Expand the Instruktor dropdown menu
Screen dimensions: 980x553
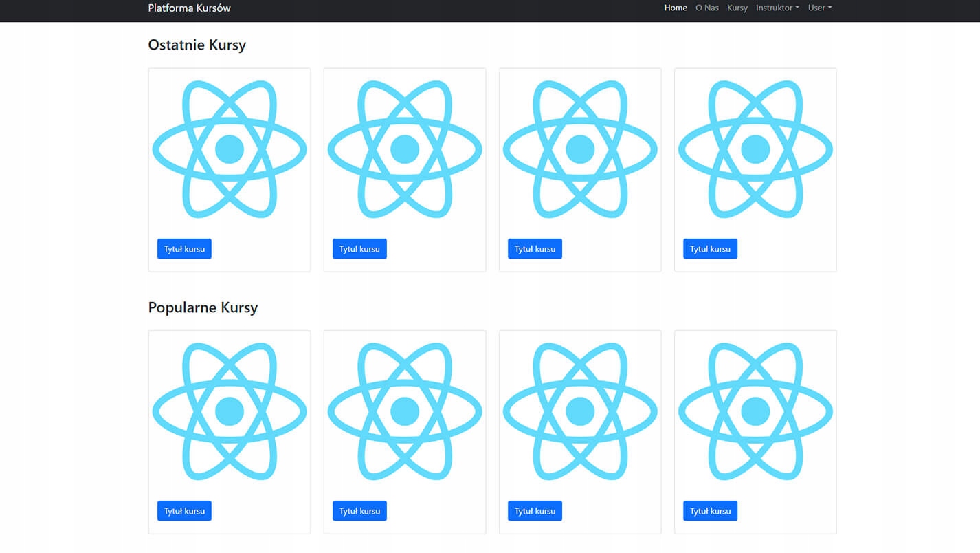pyautogui.click(x=777, y=8)
